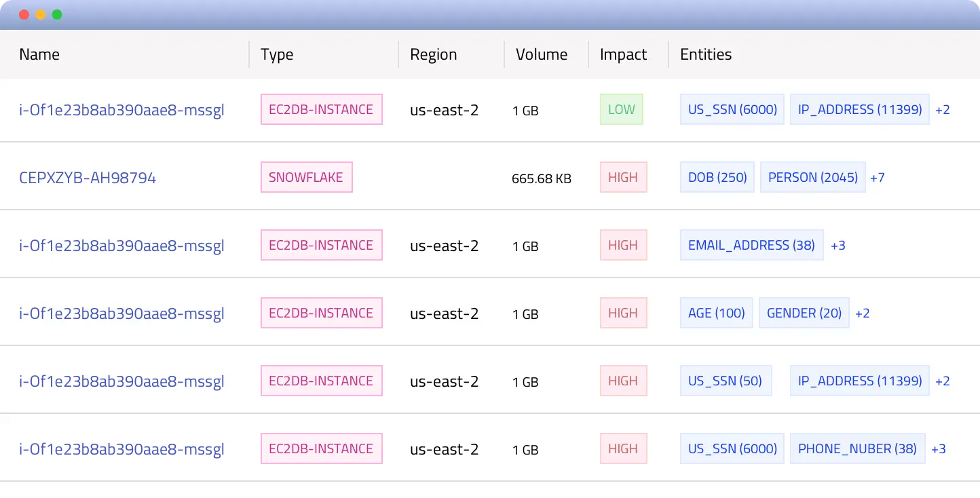Expand the +3 entities on the last row
980x498 pixels.
point(939,448)
